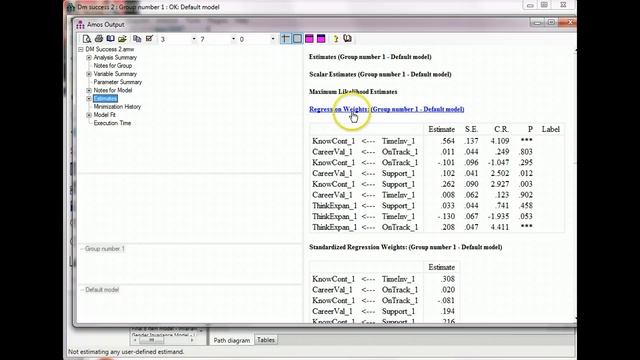The height and width of the screenshot is (360, 640).
Task: Click estimate value .564 in regression table
Action: [x=448, y=141]
